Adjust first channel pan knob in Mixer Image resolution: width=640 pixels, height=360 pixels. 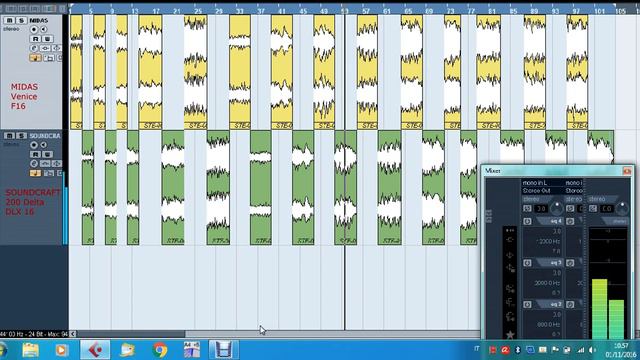[556, 208]
